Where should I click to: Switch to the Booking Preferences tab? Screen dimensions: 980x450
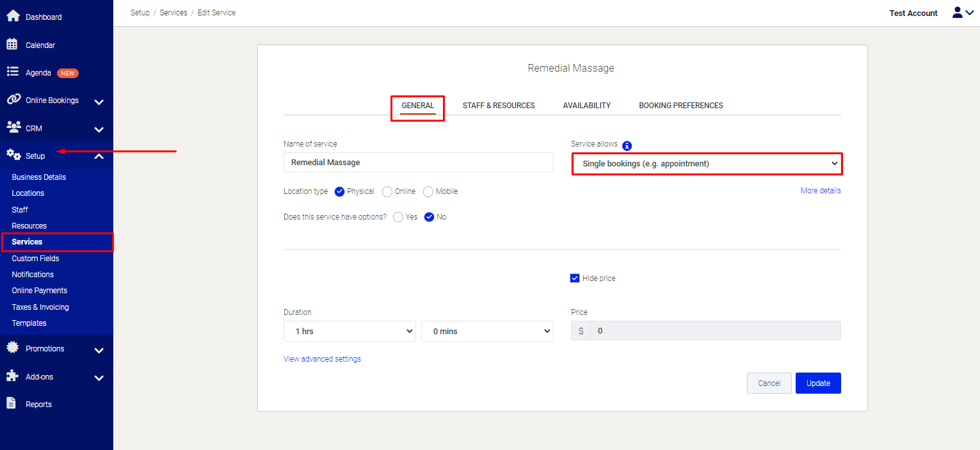click(680, 106)
